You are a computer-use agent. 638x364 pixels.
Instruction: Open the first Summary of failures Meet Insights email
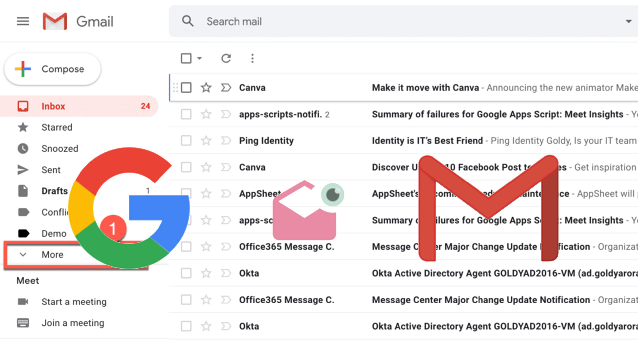(403, 114)
